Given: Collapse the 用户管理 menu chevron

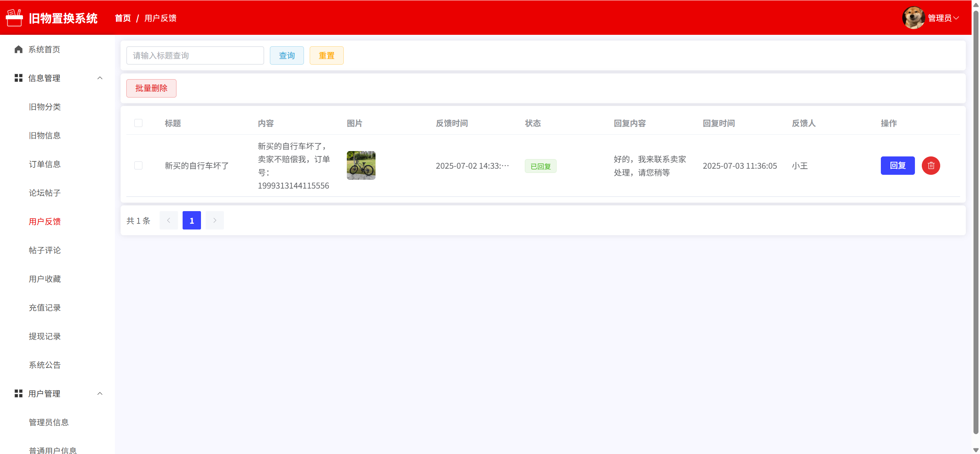Looking at the screenshot, I should 100,394.
